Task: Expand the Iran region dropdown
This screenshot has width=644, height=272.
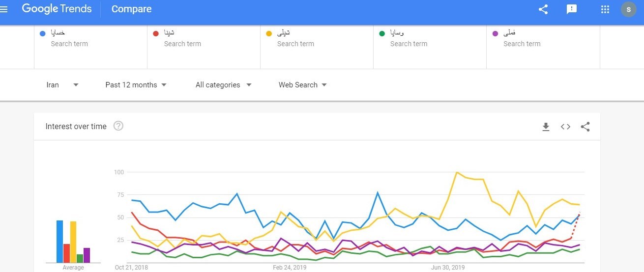Action: click(62, 85)
